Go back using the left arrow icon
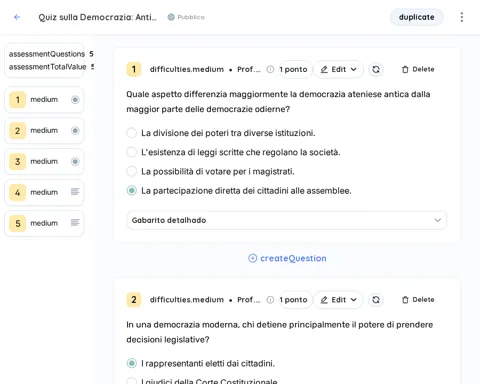480x384 pixels. pyautogui.click(x=17, y=17)
